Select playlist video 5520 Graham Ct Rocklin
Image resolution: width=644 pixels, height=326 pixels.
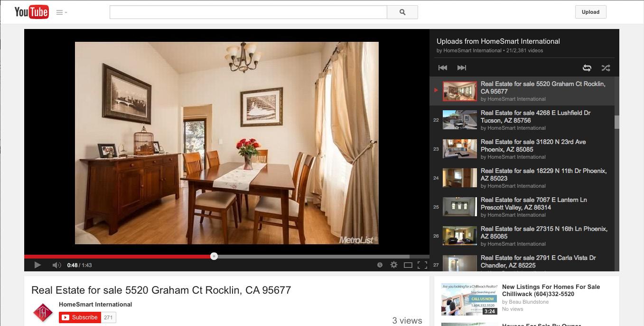point(522,91)
